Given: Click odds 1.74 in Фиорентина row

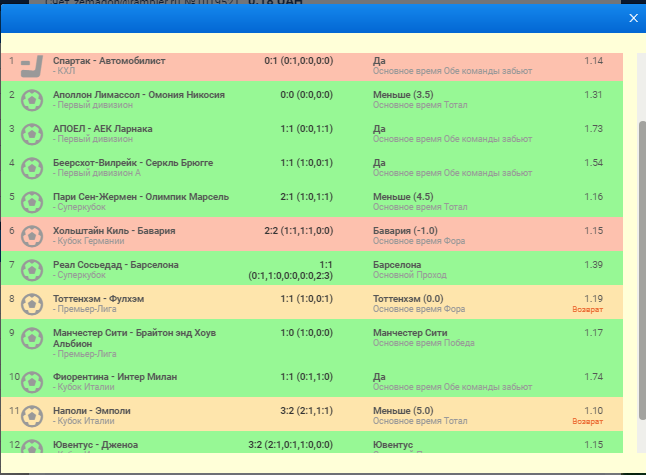Looking at the screenshot, I should coord(594,377).
